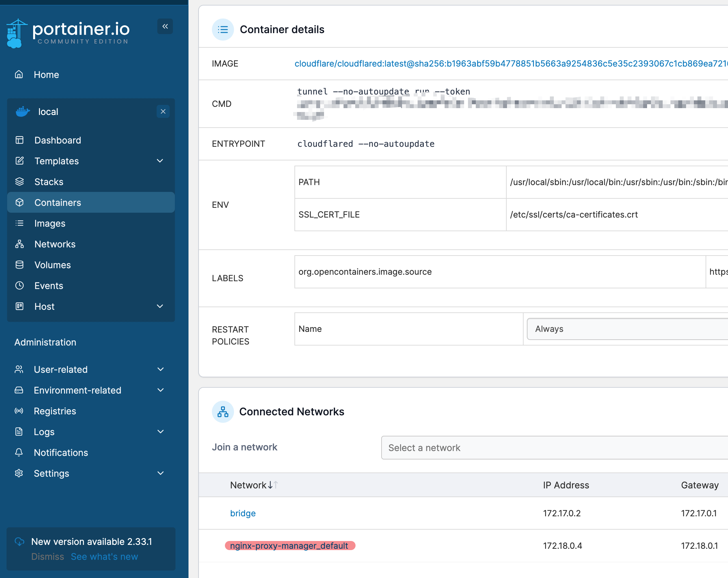728x578 pixels.
Task: Click the Dashboard layout icon
Action: pos(19,140)
